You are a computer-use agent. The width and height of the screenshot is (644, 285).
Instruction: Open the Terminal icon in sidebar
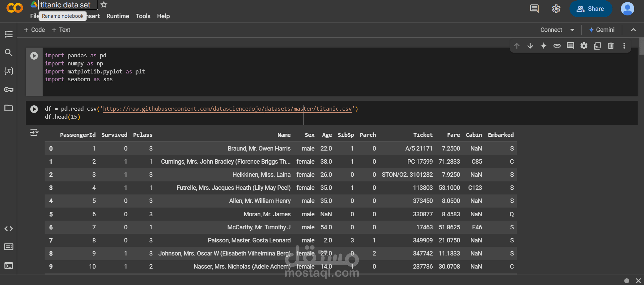coord(9,266)
